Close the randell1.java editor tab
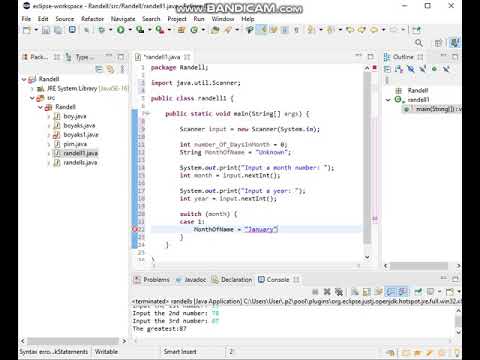The width and height of the screenshot is (480, 360). click(187, 57)
